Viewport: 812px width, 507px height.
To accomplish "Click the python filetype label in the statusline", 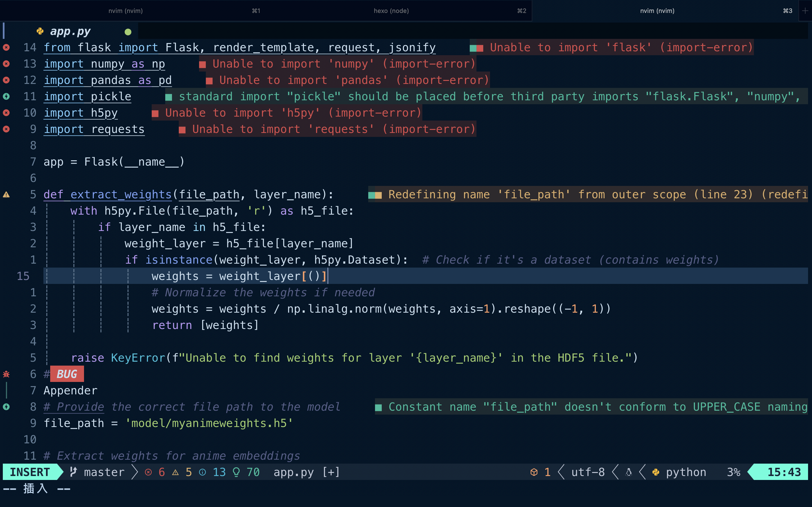I will (686, 472).
